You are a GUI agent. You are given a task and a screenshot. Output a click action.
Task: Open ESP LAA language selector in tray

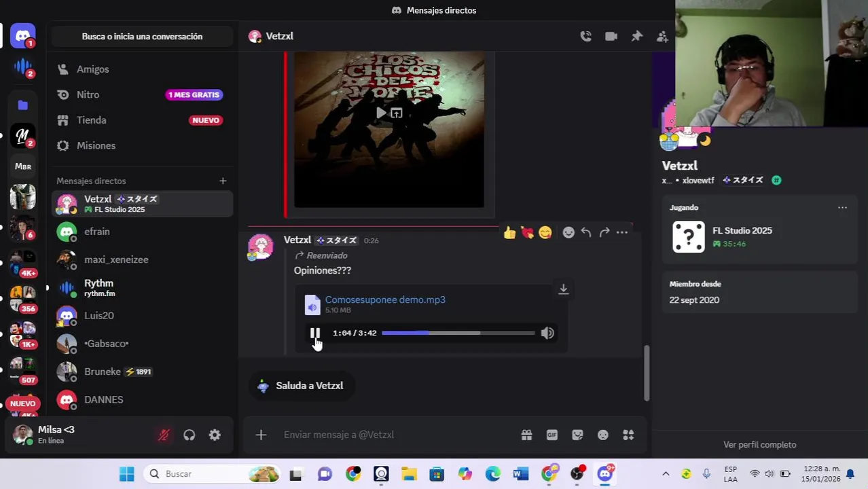[731, 474]
